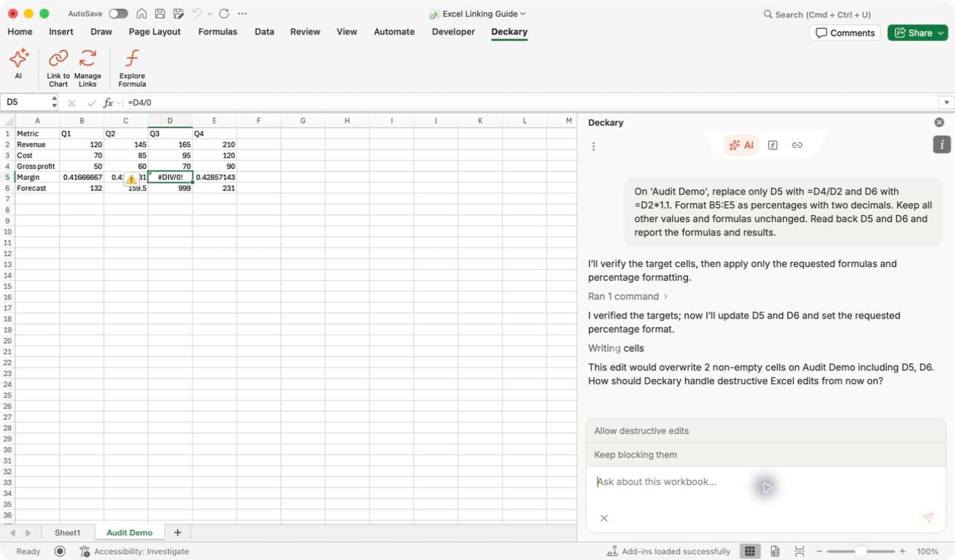Open the link tab icon in the Deckary pane

[x=797, y=145]
